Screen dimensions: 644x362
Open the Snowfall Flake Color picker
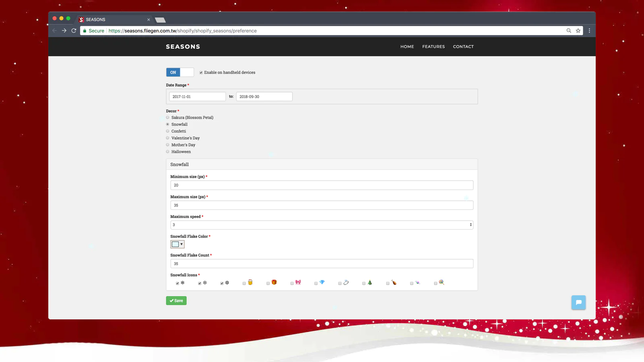tap(177, 244)
